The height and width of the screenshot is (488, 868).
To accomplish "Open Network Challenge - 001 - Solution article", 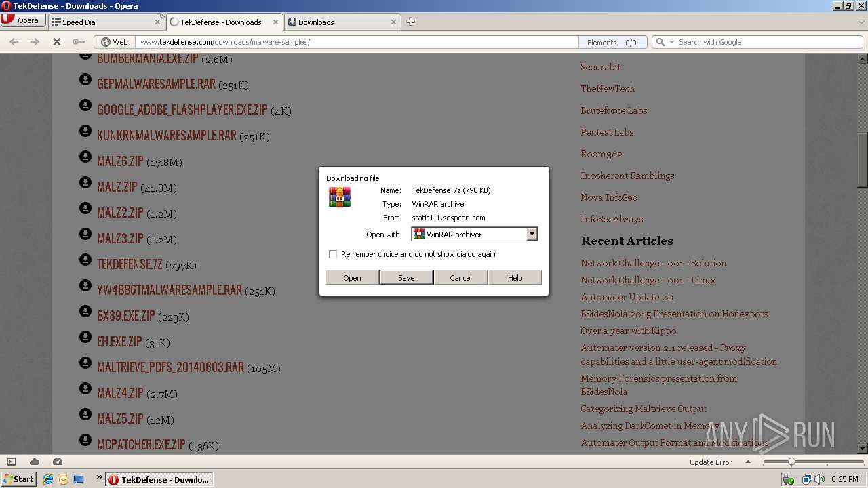I will coord(653,263).
